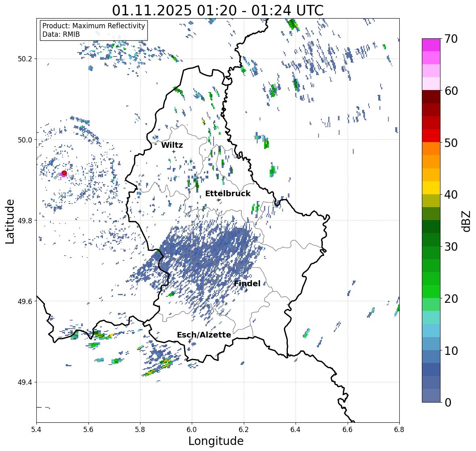Screen dimensions: 476x451
Task: Click the 5.6 longitude tick label
Action: (88, 430)
